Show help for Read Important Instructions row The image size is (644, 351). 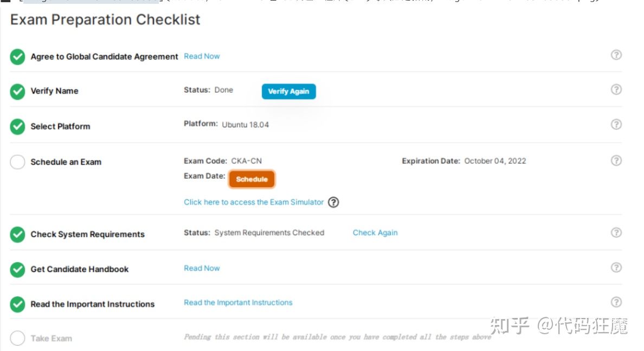pos(616,302)
